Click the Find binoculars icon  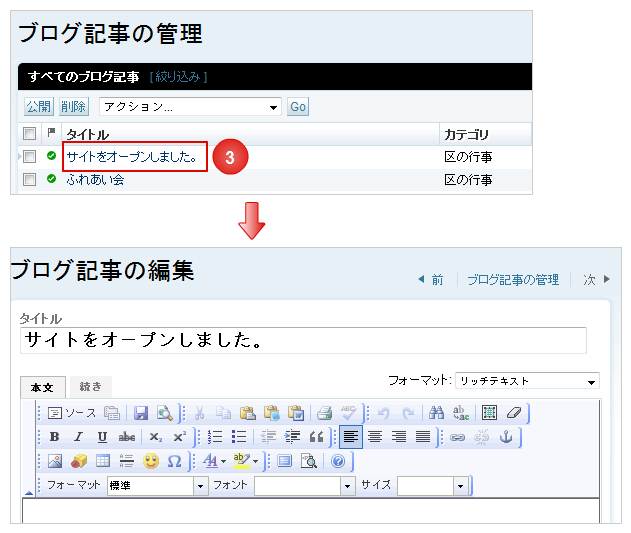[x=437, y=413]
